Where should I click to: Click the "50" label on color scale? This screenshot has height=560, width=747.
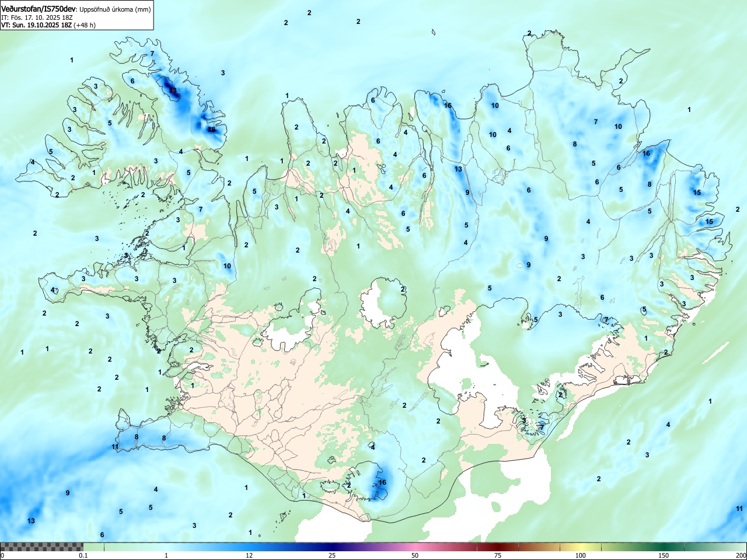415,555
